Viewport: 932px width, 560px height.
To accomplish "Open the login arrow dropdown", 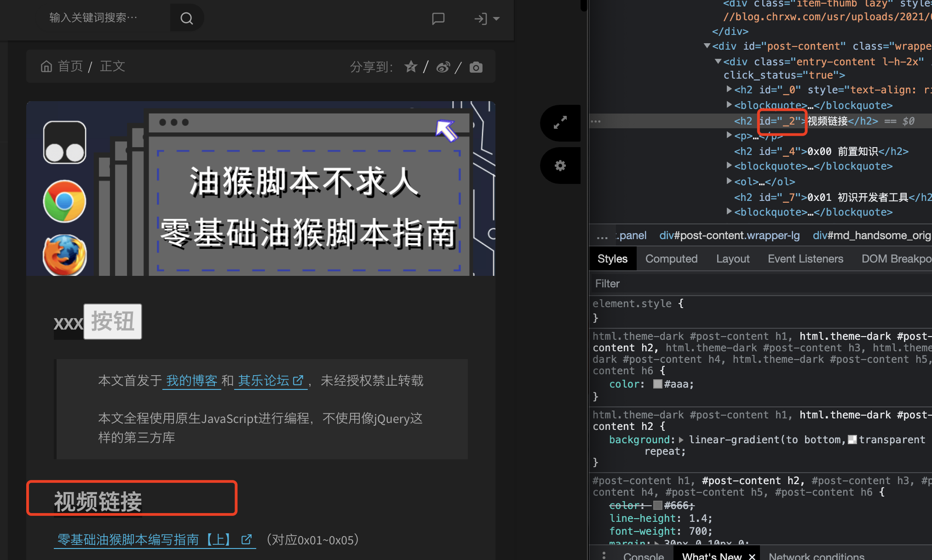I will (486, 19).
